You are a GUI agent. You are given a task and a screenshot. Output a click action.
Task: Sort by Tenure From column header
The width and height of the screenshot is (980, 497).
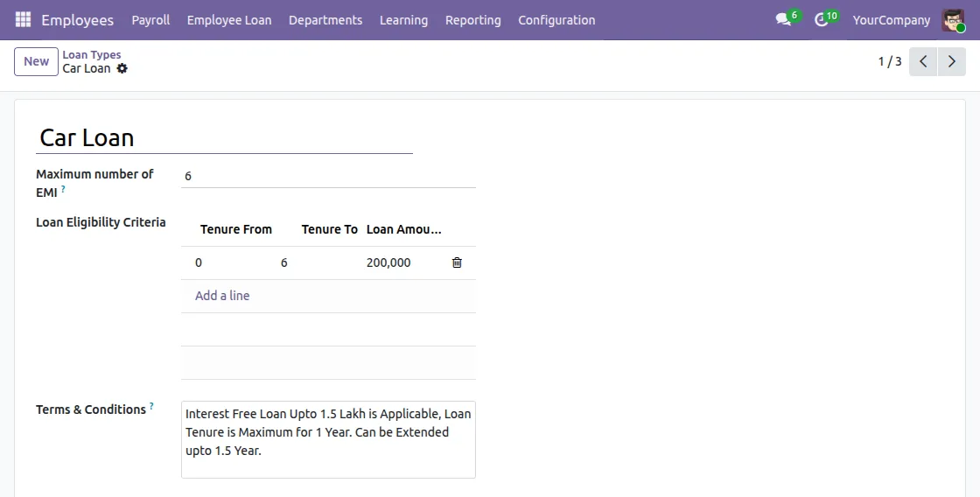click(235, 229)
